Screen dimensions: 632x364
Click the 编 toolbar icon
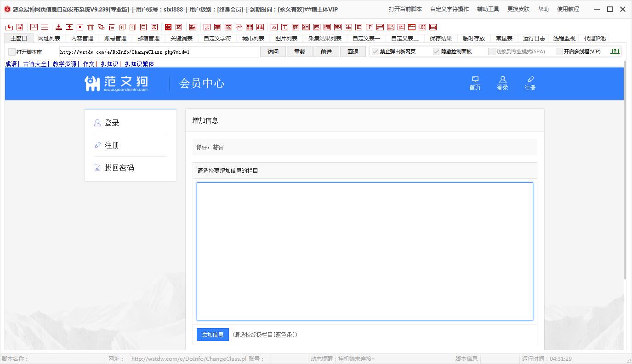pos(327,27)
